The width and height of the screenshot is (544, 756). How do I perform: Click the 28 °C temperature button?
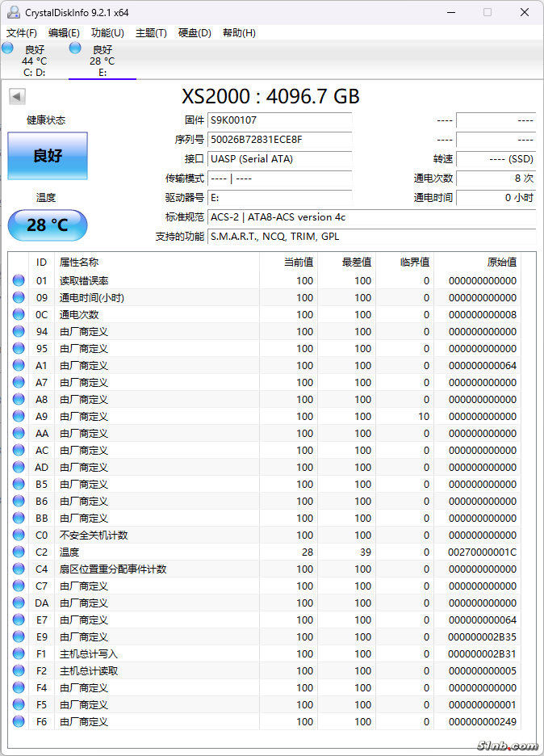coord(48,225)
